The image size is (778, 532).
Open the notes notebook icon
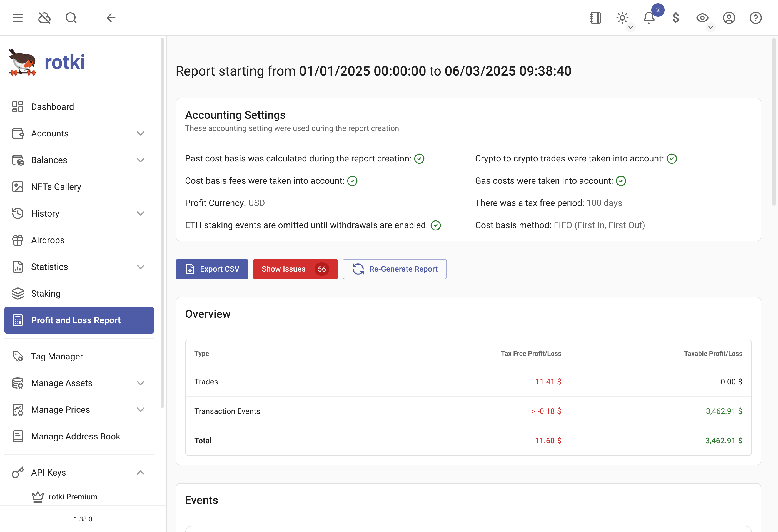point(595,18)
